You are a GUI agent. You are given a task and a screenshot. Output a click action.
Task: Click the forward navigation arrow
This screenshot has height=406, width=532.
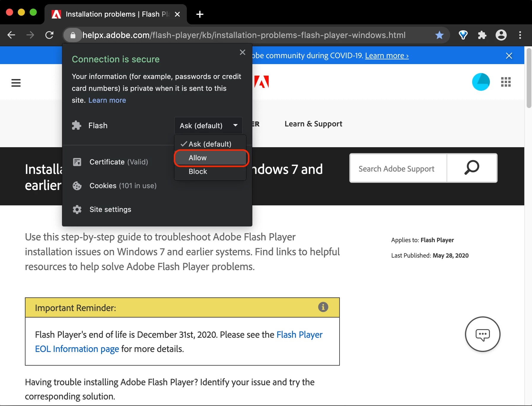(x=30, y=35)
